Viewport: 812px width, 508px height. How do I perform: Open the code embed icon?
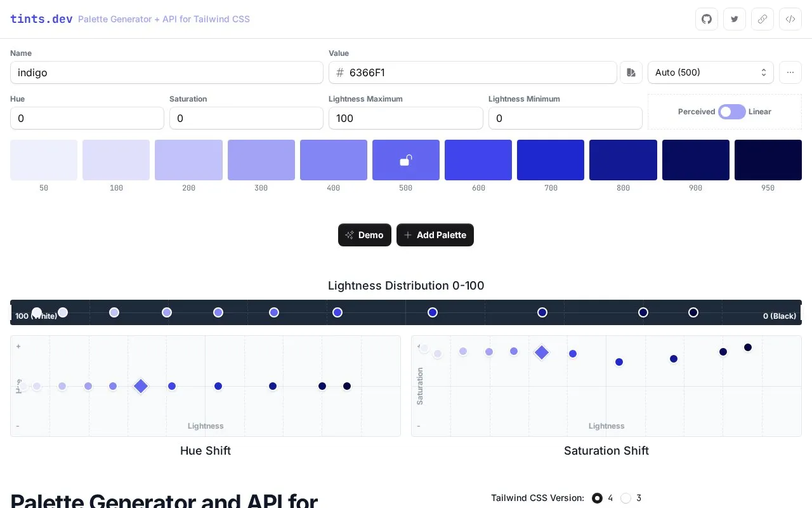790,19
